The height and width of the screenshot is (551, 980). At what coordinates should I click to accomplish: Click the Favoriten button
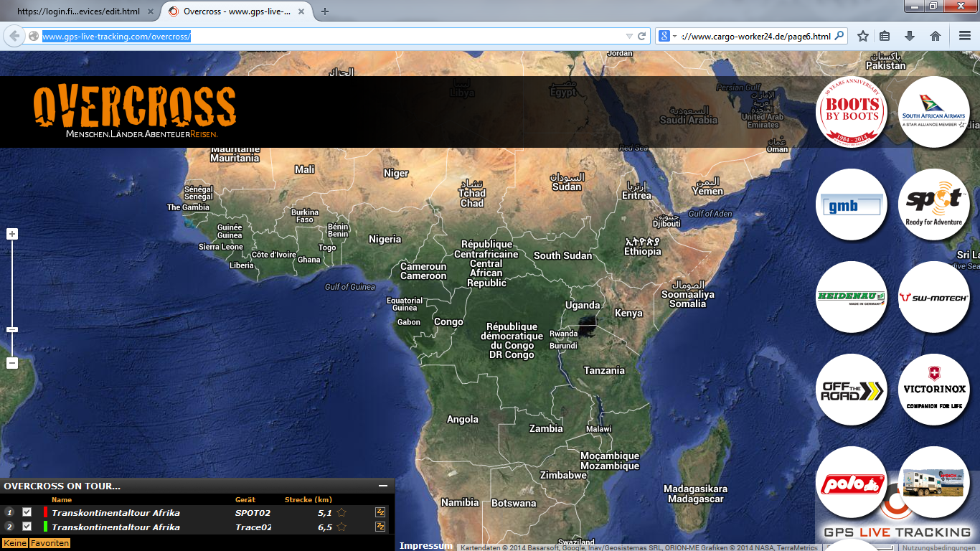pyautogui.click(x=50, y=543)
